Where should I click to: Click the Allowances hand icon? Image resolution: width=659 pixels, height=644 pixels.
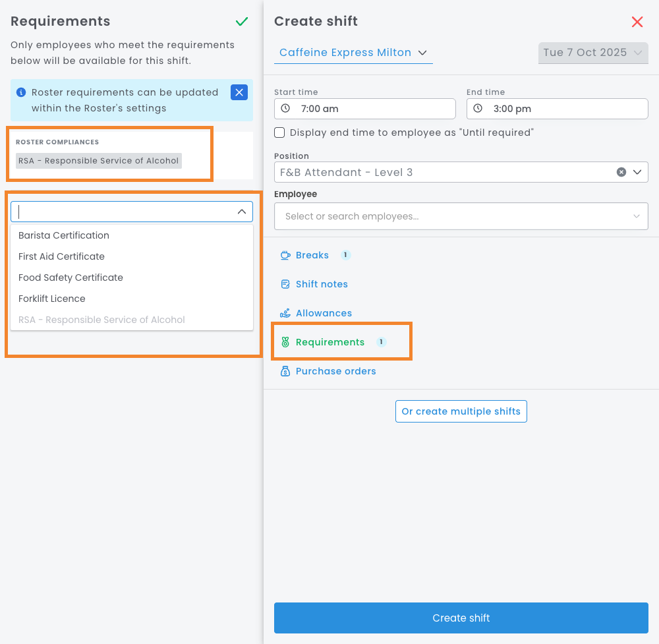click(285, 313)
